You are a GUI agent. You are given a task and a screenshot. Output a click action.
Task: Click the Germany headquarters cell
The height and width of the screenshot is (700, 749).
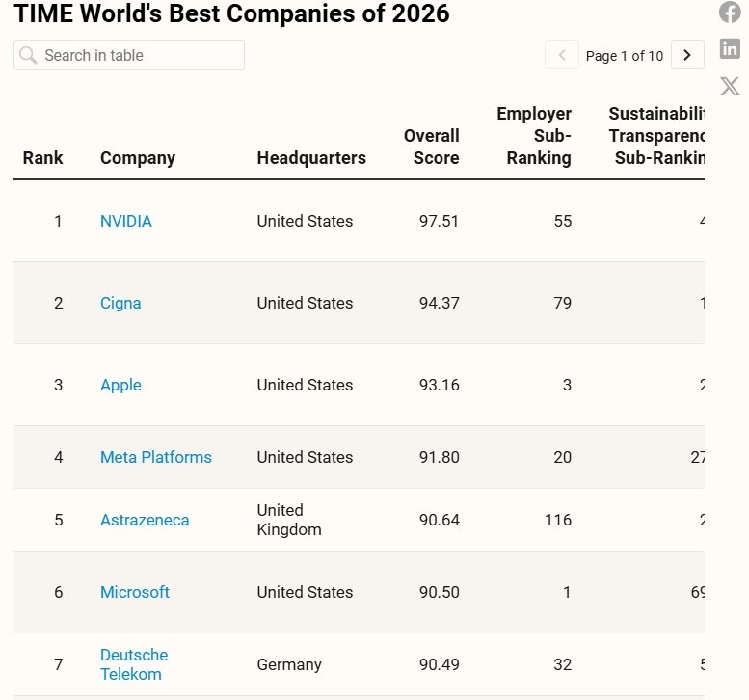click(x=289, y=664)
